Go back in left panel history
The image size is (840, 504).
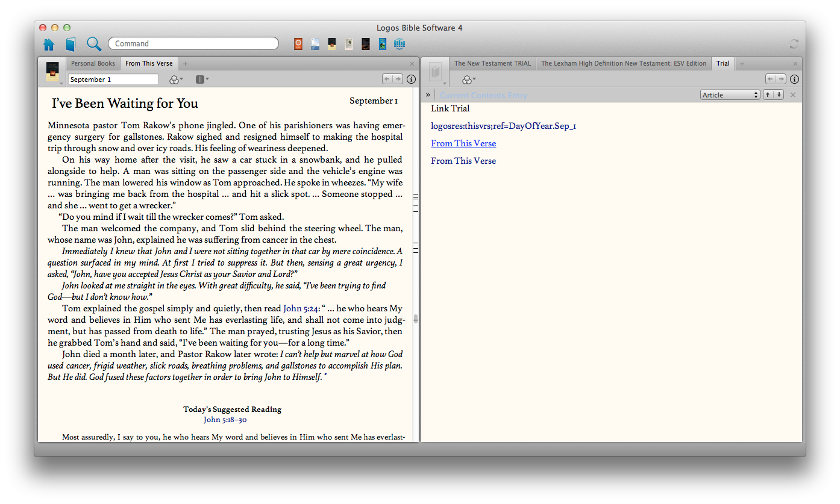coord(387,79)
